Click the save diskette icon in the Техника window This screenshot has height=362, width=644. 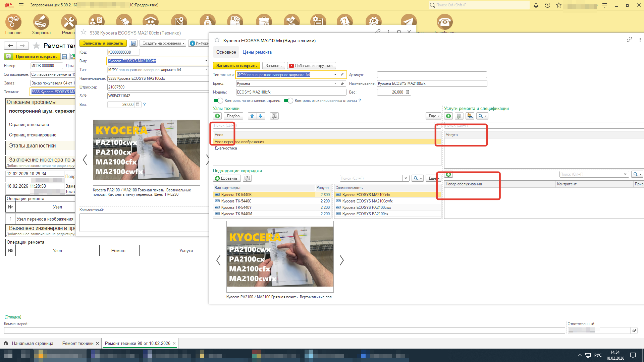click(133, 43)
